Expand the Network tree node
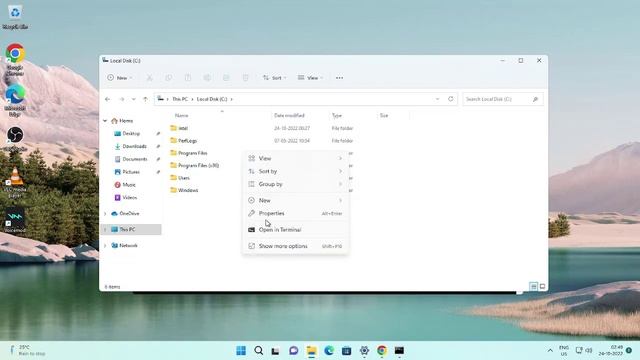 click(105, 245)
